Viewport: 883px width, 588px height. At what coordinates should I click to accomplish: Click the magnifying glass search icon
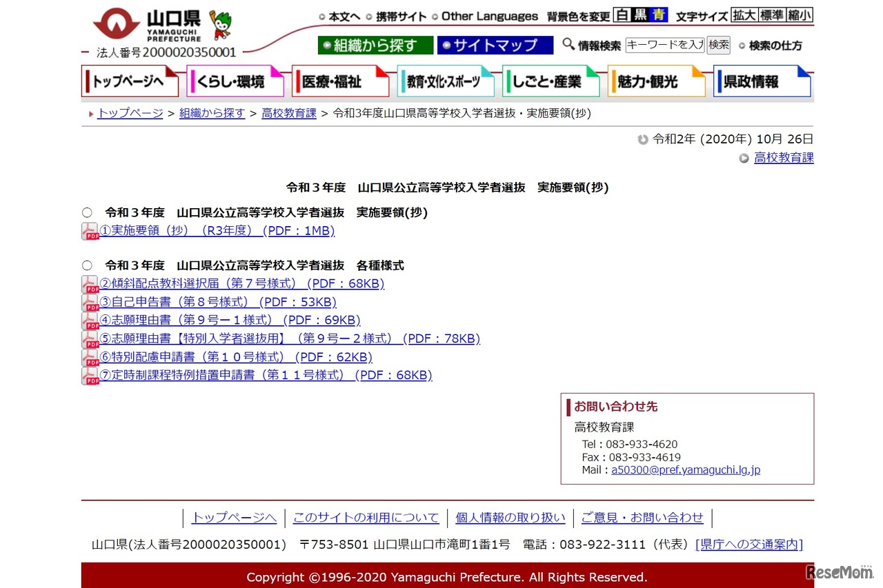568,44
